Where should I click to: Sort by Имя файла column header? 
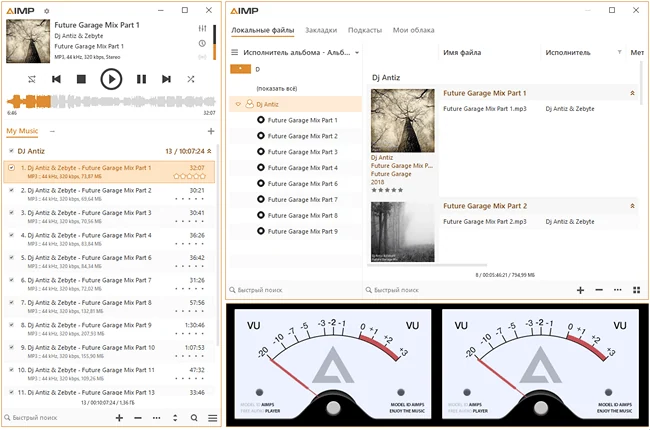[x=462, y=53]
